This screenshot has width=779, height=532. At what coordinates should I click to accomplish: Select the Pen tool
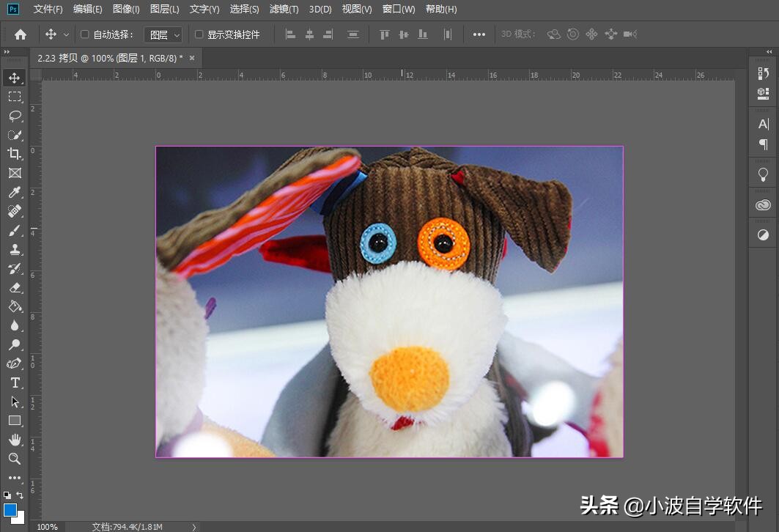pos(15,363)
